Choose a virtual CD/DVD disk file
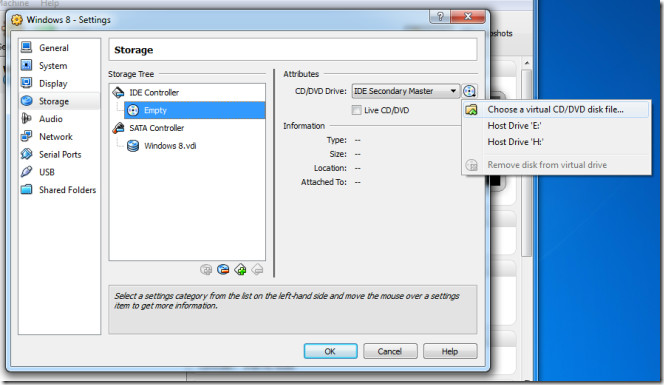This screenshot has height=385, width=664. 556,109
